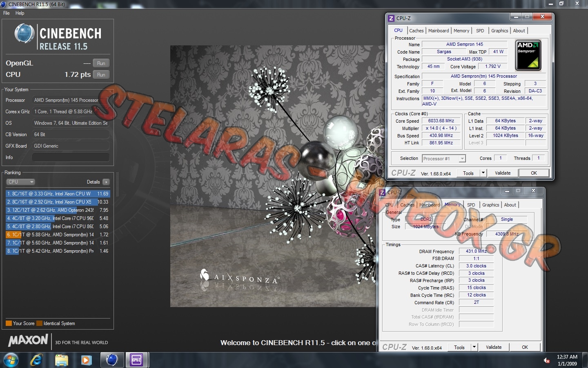This screenshot has width=588, height=368.
Task: Click Tools button in top CPU-Z window
Action: 468,173
